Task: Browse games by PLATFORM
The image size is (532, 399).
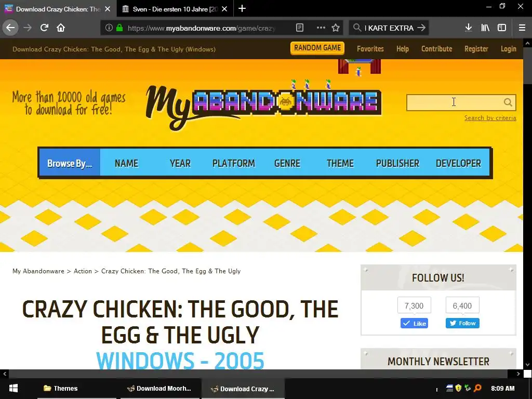Action: 233,163
